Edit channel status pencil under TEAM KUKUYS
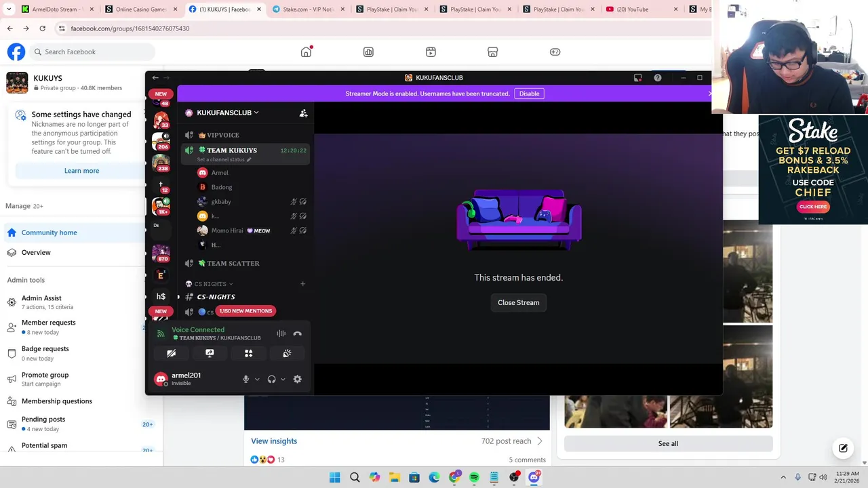This screenshot has width=868, height=488. click(249, 160)
